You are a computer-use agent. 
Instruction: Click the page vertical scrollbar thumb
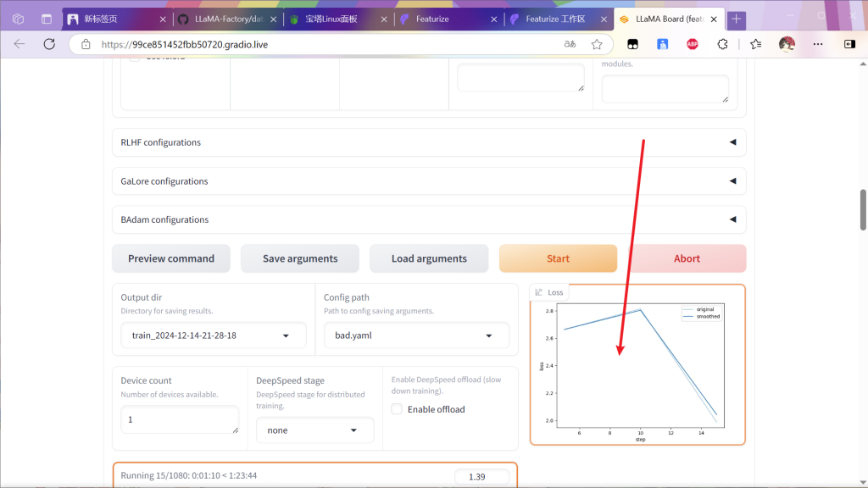(863, 210)
